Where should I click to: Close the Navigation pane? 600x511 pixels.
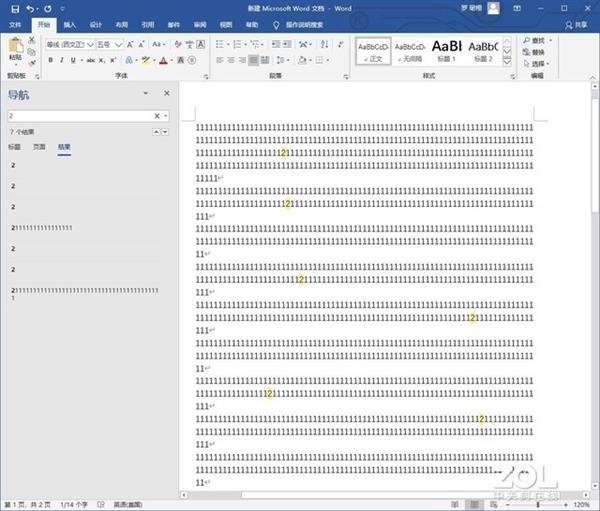(x=167, y=93)
